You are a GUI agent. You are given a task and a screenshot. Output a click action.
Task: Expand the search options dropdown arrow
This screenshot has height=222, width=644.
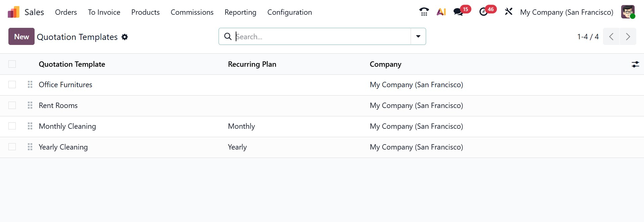click(418, 37)
